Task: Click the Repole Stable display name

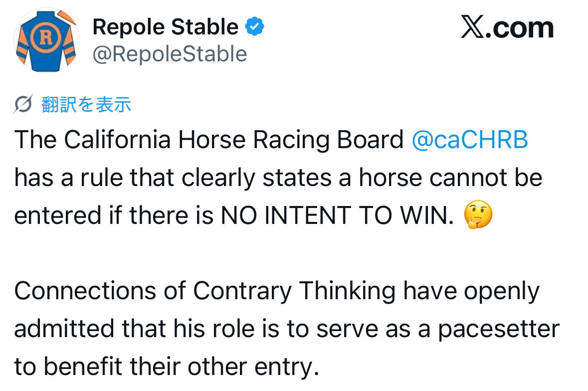Action: point(166,27)
